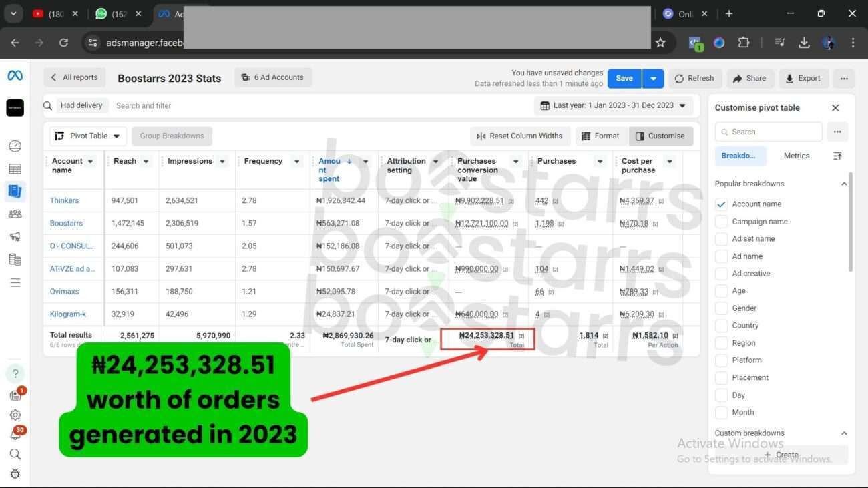868x488 pixels.
Task: Enable the Platform breakdown checkbox
Action: point(721,360)
